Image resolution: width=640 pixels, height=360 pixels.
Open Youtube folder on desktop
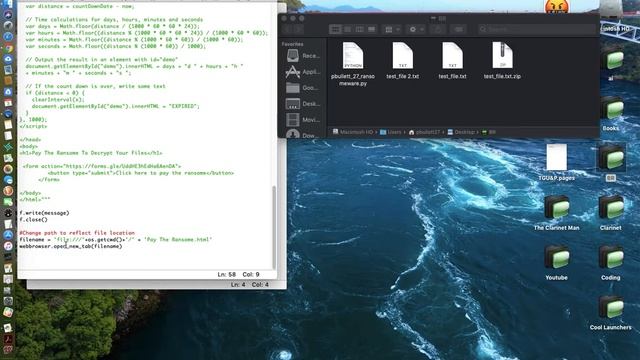click(x=556, y=262)
